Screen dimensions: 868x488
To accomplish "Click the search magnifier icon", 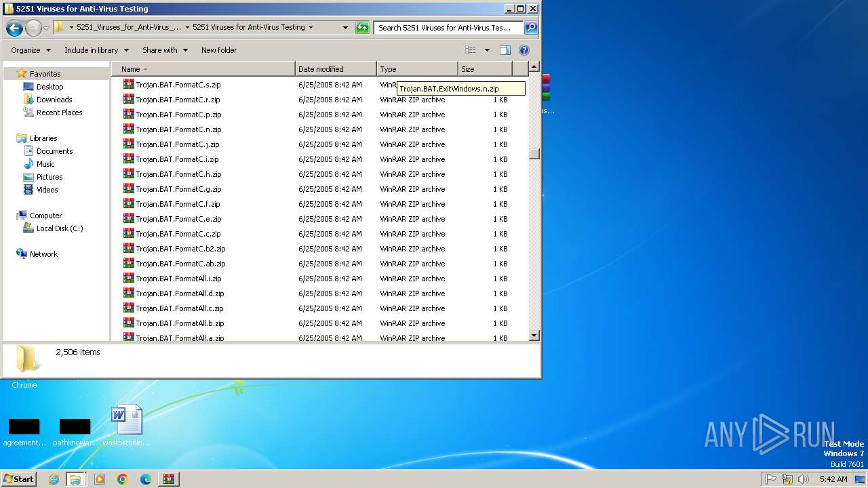I will [531, 28].
